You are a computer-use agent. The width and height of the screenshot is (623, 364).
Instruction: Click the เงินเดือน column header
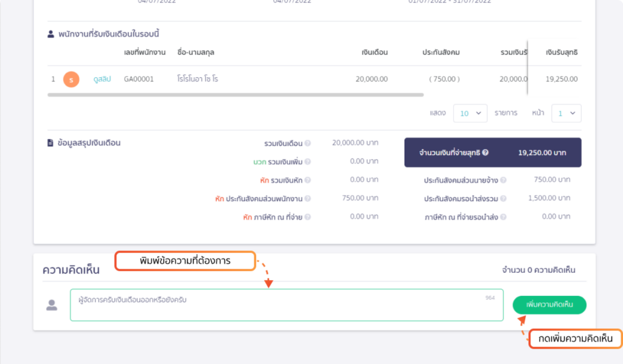tap(374, 52)
